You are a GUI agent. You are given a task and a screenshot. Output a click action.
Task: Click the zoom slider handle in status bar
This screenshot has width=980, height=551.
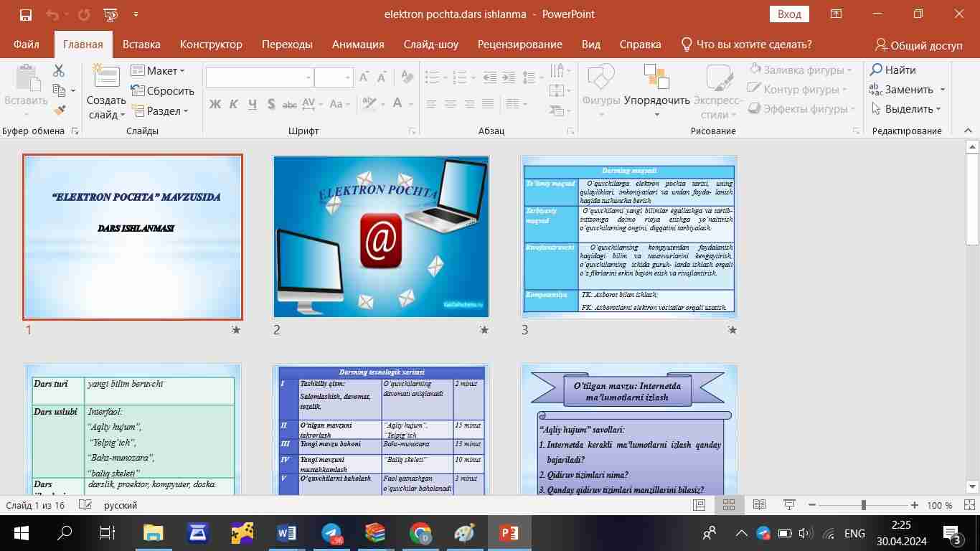click(864, 505)
